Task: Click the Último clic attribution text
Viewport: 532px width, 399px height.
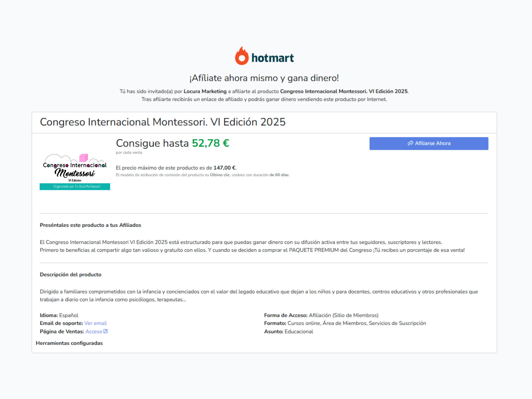Action: [x=220, y=175]
